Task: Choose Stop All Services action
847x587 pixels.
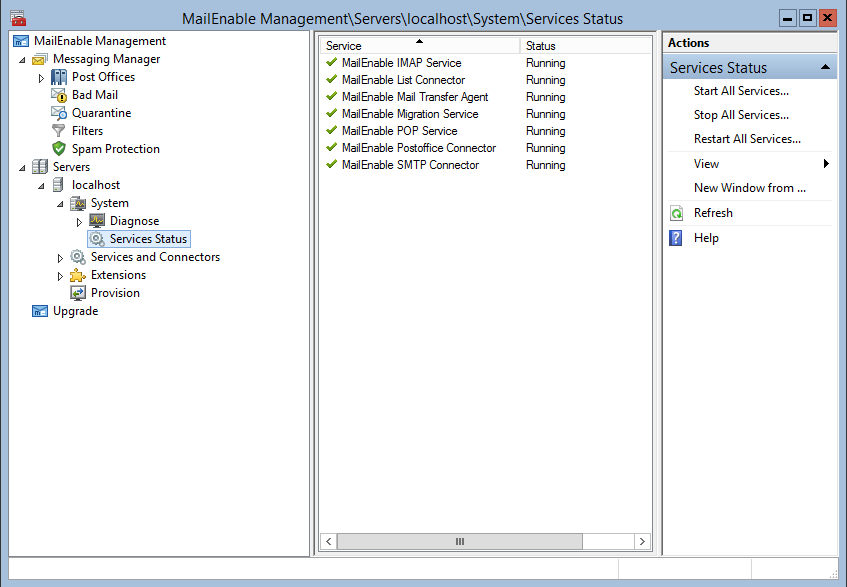Action: [x=741, y=115]
